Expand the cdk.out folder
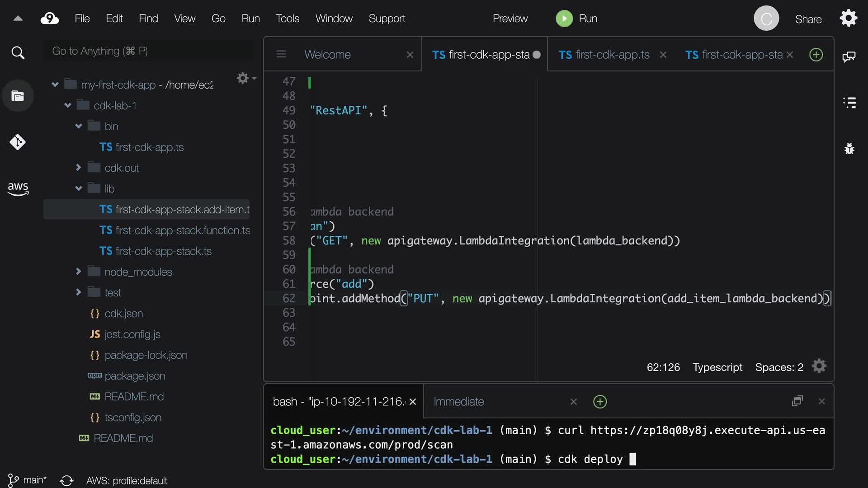This screenshot has height=488, width=868. (78, 168)
